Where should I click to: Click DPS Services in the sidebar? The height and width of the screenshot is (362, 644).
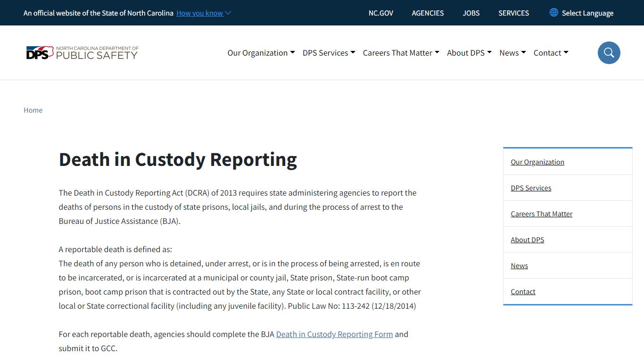[531, 188]
